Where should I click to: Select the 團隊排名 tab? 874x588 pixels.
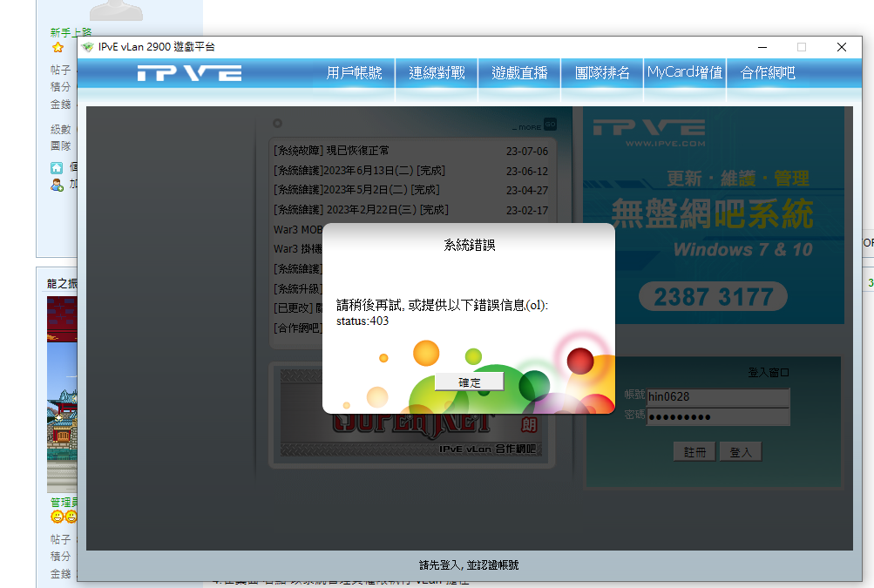[x=602, y=73]
